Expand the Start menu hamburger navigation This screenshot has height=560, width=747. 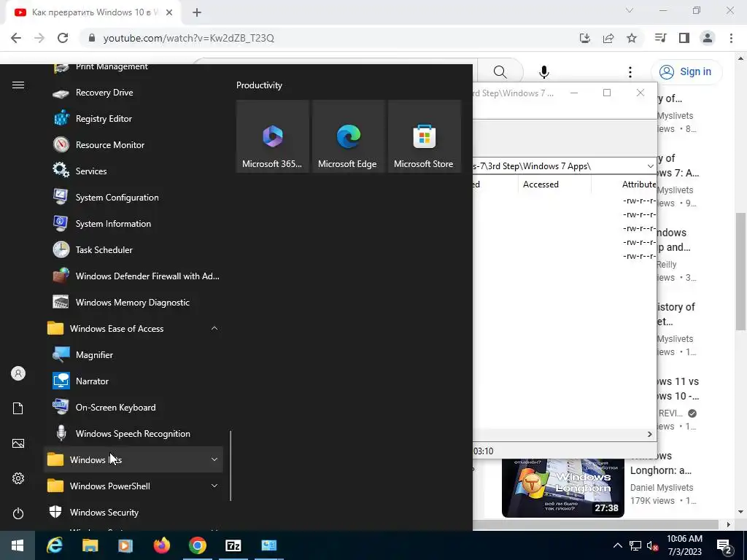click(18, 85)
